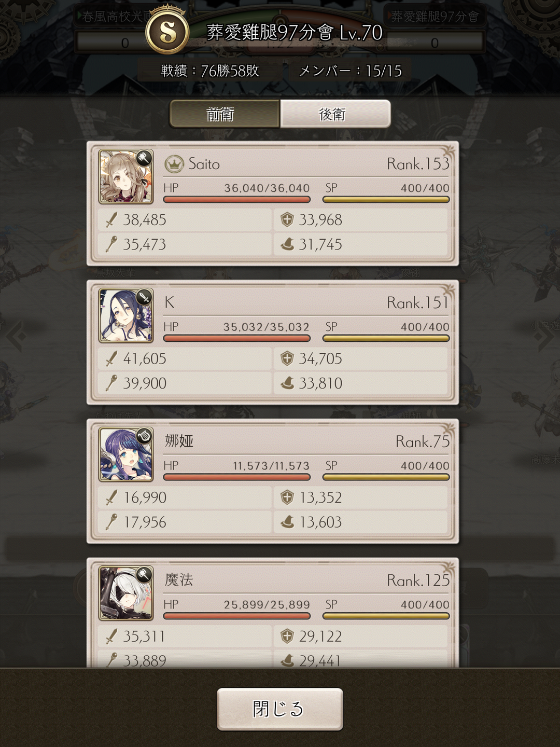Tap the S rank guild emblem
Image resolution: width=560 pixels, height=747 pixels.
(x=167, y=31)
